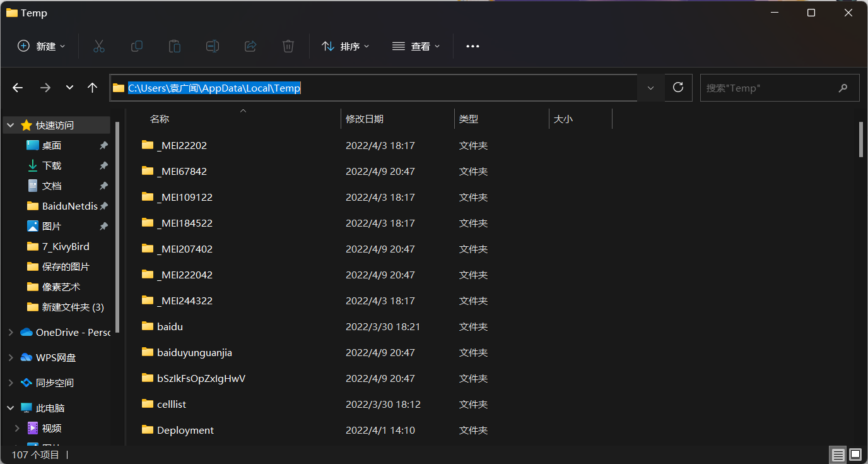This screenshot has width=868, height=464.
Task: Select the _MEI67842 folder
Action: point(182,171)
